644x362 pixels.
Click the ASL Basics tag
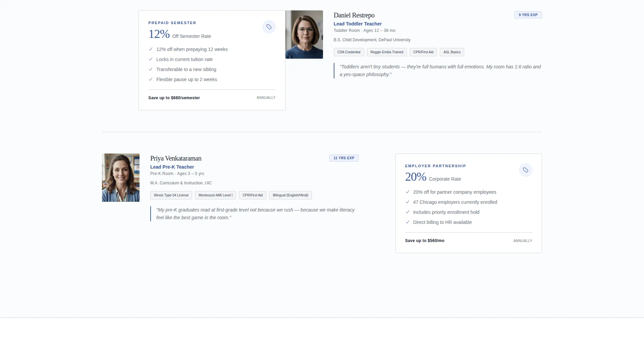pyautogui.click(x=452, y=52)
